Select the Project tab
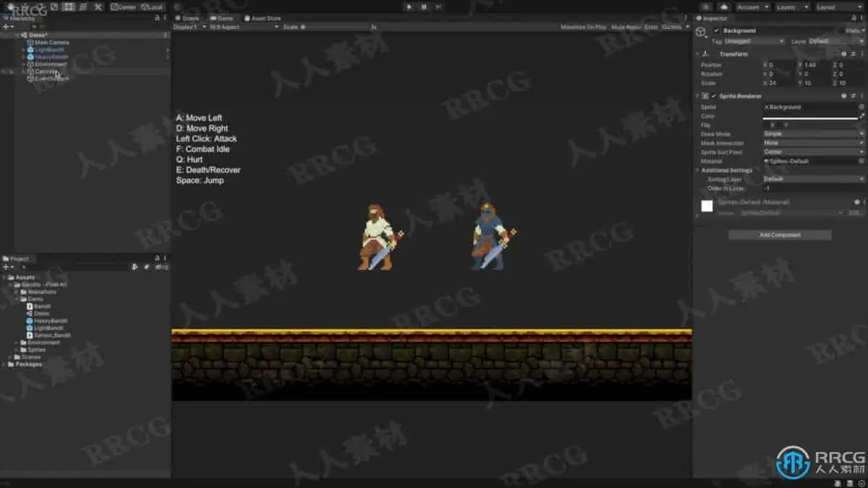 point(16,258)
